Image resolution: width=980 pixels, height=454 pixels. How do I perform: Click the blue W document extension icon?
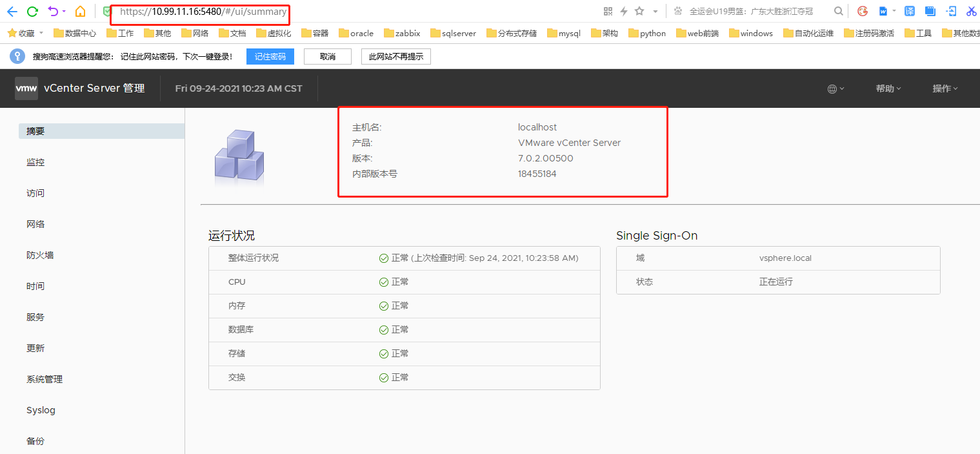(883, 11)
